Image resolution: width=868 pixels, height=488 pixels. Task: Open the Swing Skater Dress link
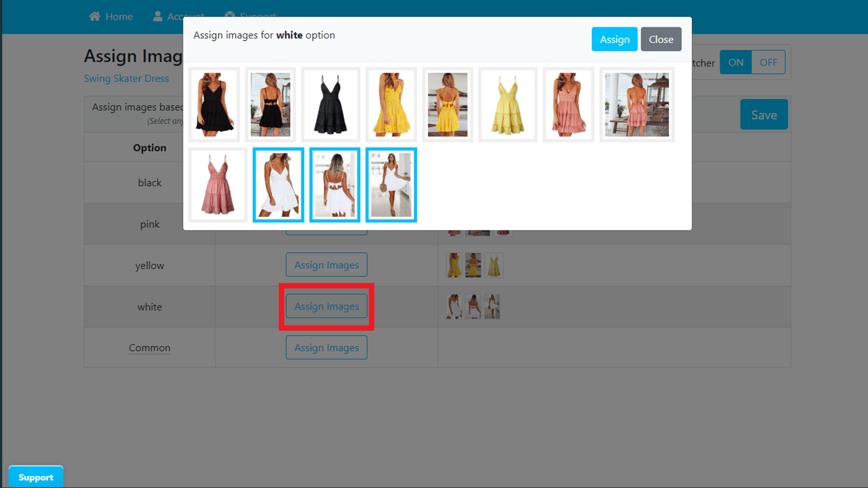click(x=126, y=78)
